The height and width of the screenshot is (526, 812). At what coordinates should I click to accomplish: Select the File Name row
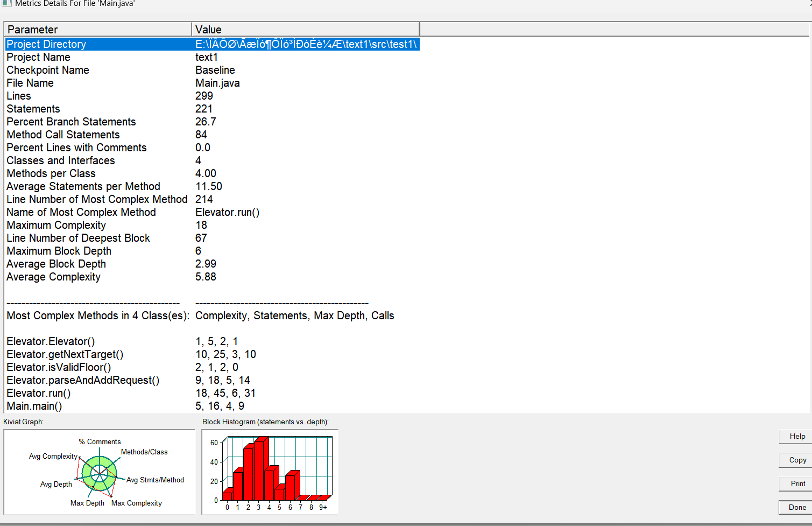click(x=212, y=83)
